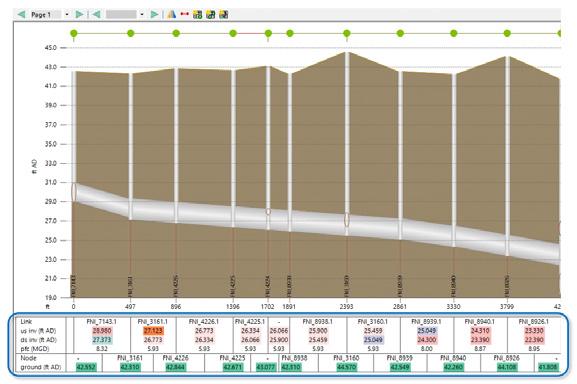This screenshot has width=577, height=384.
Task: Select orange highlighted us inv value 27.123
Action: point(153,331)
